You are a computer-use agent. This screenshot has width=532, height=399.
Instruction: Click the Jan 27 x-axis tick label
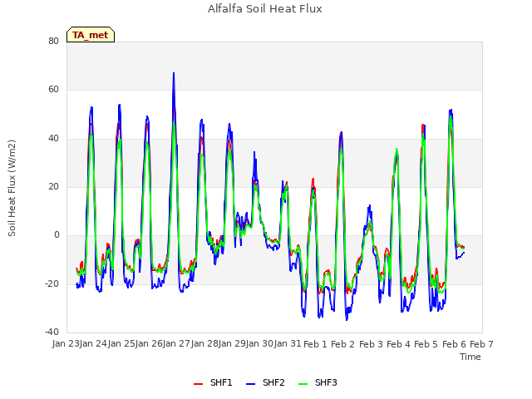[x=176, y=343]
